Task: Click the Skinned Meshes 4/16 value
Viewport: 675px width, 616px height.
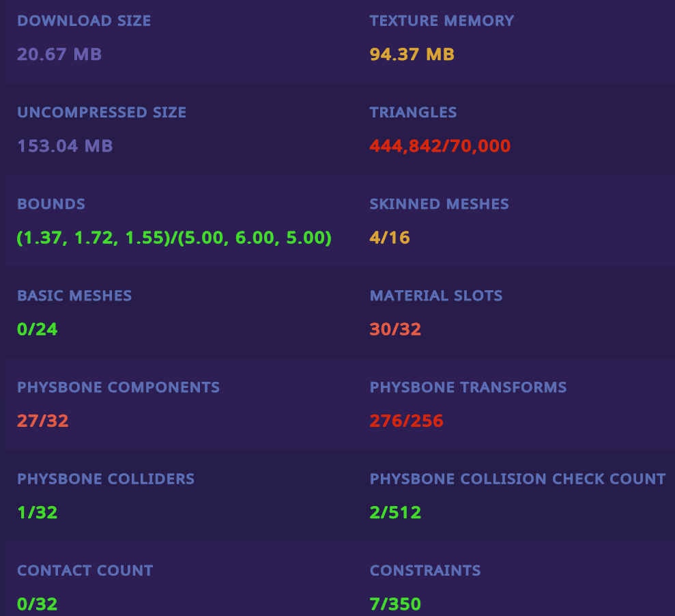Action: coord(390,238)
